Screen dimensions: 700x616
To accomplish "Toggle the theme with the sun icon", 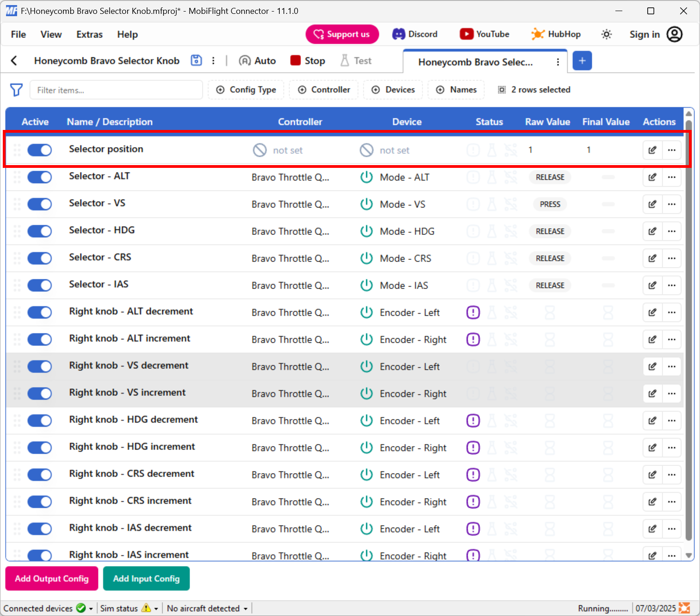I will [x=606, y=34].
